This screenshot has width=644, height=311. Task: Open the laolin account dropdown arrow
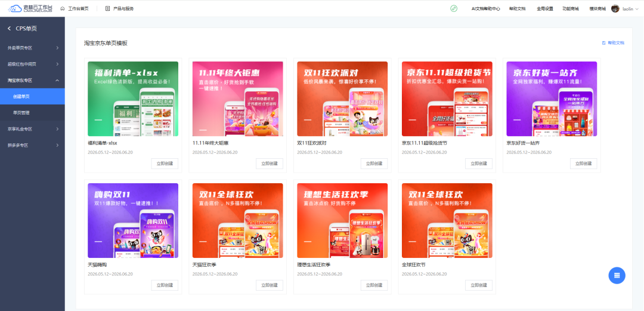[x=637, y=8]
